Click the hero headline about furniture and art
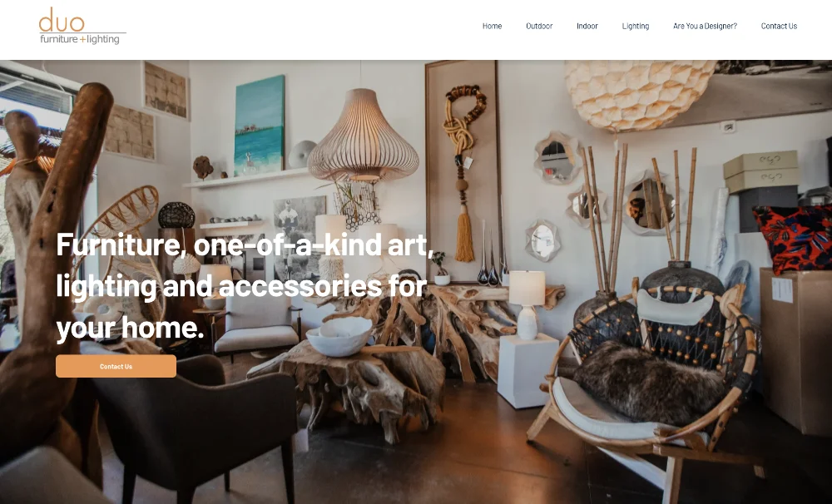Viewport: 832px width, 504px height. (245, 285)
